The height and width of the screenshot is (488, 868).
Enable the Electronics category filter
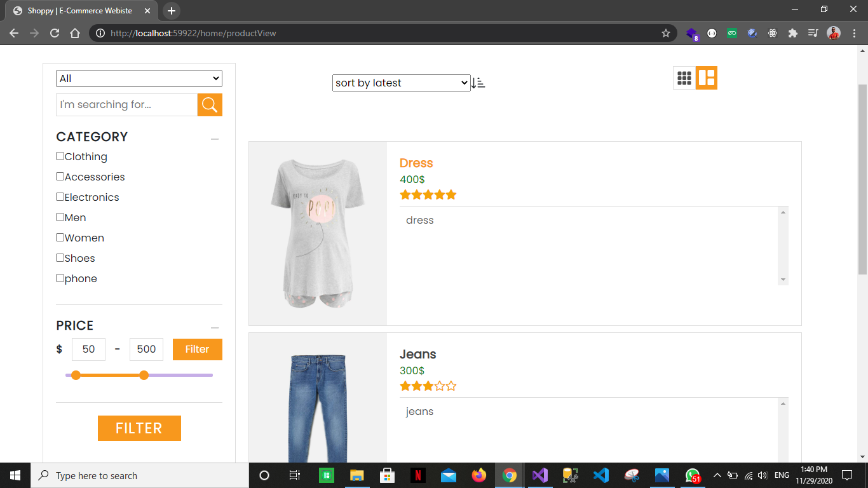(x=60, y=197)
